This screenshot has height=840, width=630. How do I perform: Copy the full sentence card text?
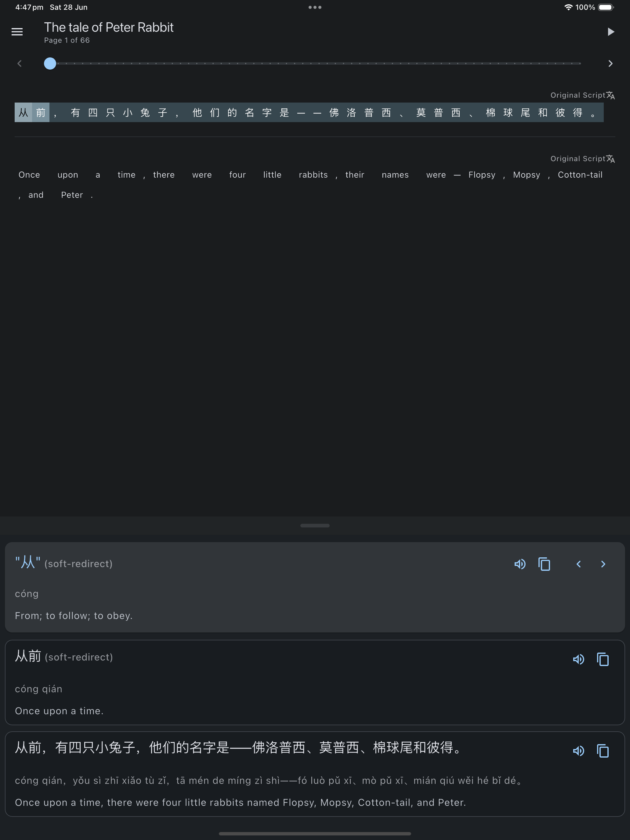pyautogui.click(x=603, y=750)
